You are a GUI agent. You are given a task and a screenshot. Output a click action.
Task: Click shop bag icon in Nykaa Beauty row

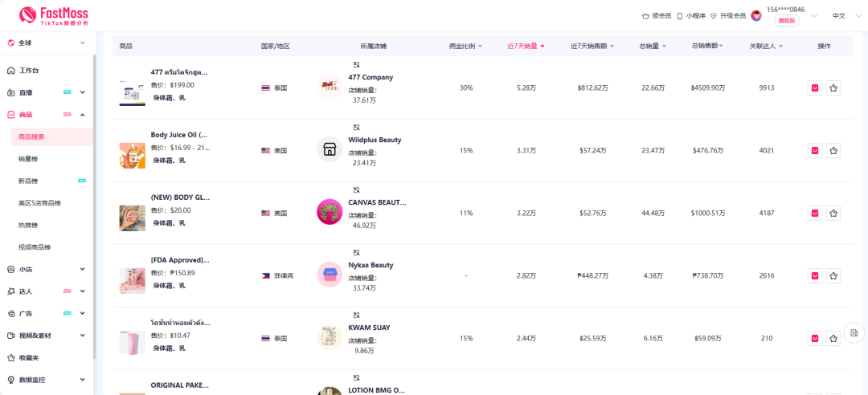pos(815,275)
